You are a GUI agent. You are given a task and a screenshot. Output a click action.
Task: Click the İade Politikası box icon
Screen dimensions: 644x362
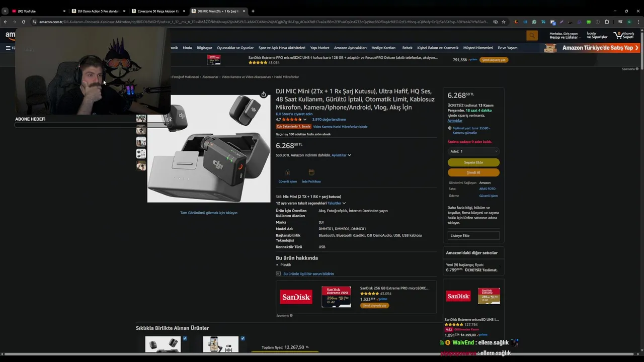pos(311,172)
